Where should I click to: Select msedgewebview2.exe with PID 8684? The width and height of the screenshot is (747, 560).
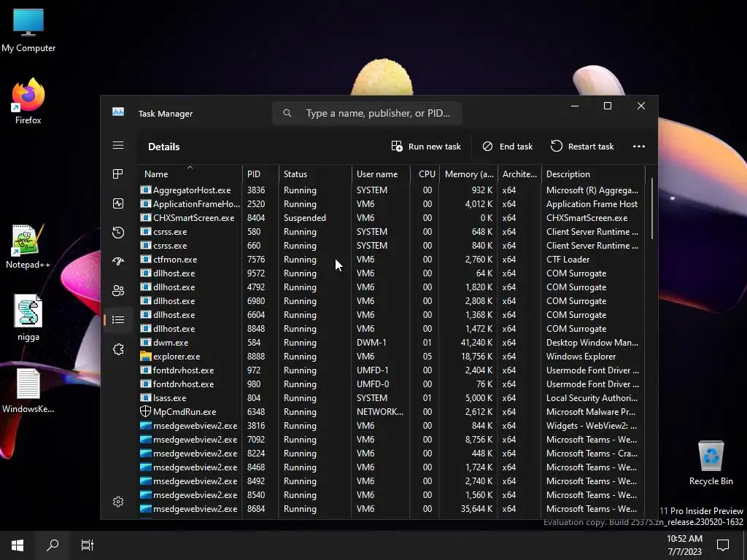tap(392, 508)
